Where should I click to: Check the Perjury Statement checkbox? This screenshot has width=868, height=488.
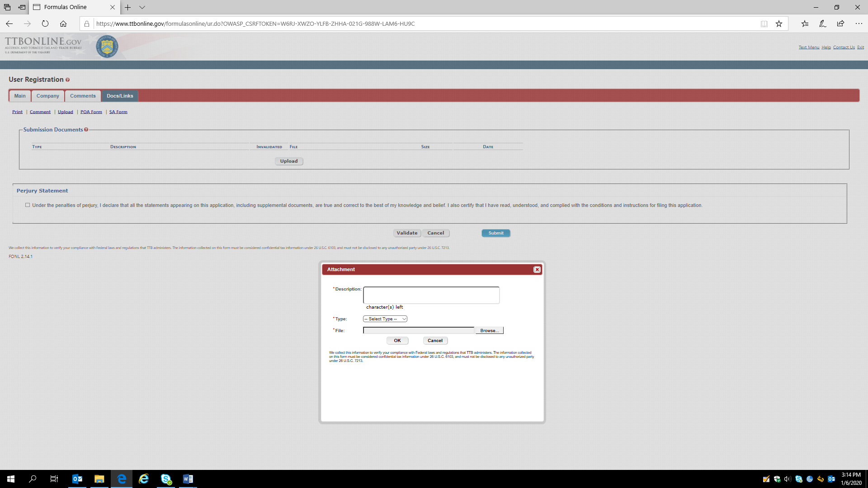[x=28, y=205]
